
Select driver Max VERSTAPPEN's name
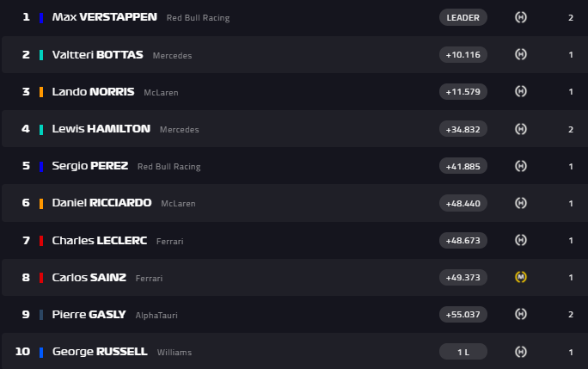pos(105,17)
